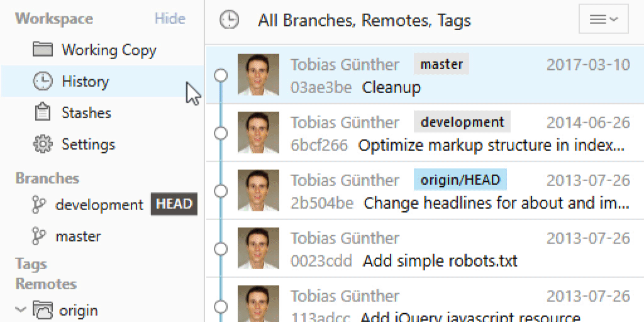Screen dimensions: 644x322
Task: Click the clock icon beside All Branches header
Action: pos(229,20)
